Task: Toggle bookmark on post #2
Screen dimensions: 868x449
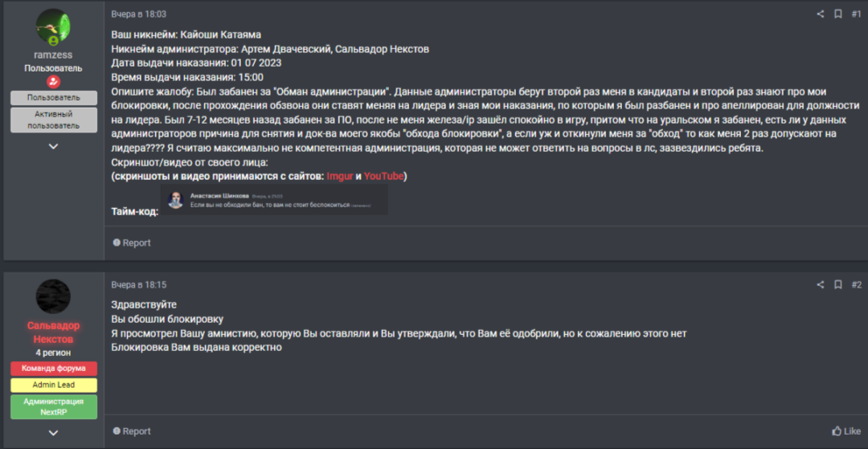Action: click(837, 284)
